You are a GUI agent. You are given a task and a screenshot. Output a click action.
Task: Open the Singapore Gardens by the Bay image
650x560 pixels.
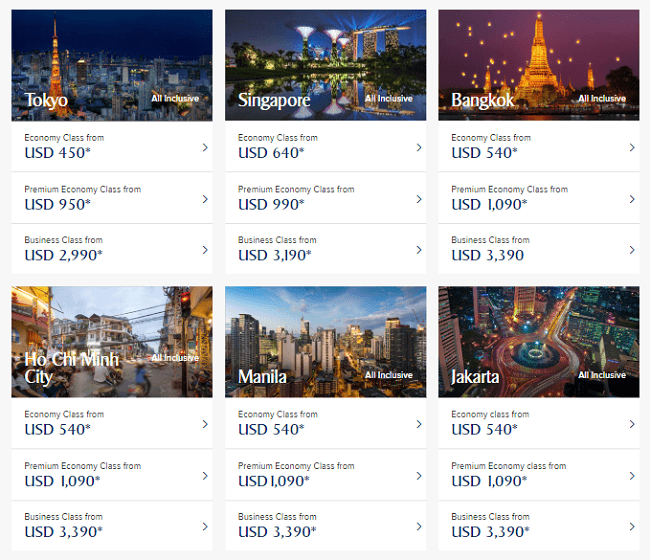click(x=325, y=65)
